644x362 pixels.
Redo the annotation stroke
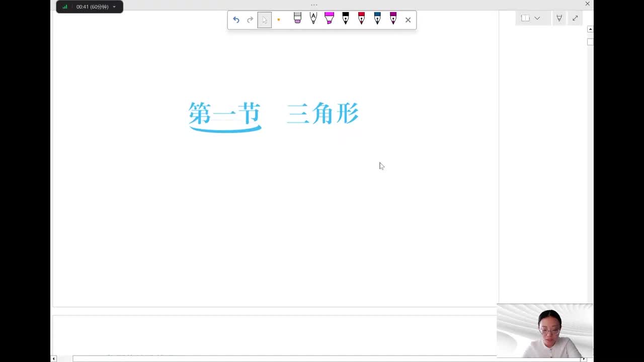pyautogui.click(x=250, y=20)
